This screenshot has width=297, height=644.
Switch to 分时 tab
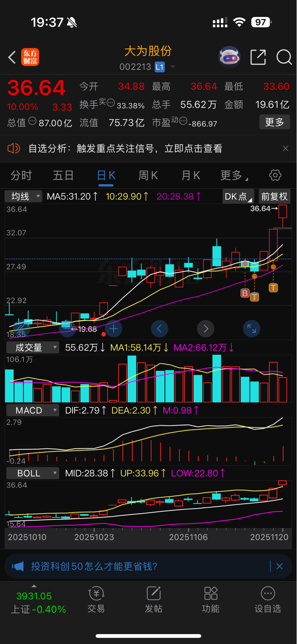point(21,176)
